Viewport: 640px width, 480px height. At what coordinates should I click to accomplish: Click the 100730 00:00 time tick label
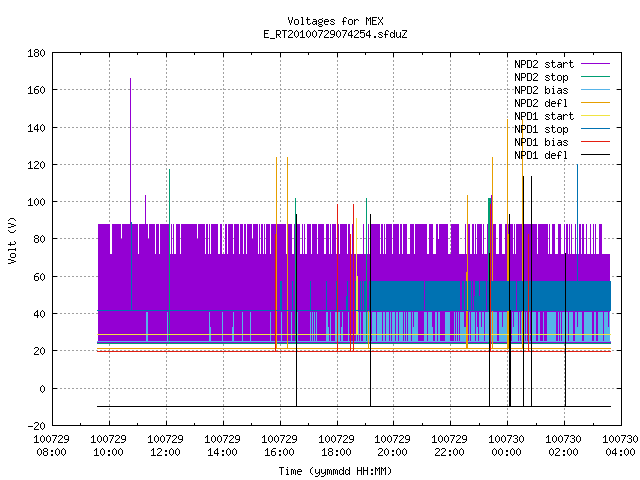tap(507, 446)
